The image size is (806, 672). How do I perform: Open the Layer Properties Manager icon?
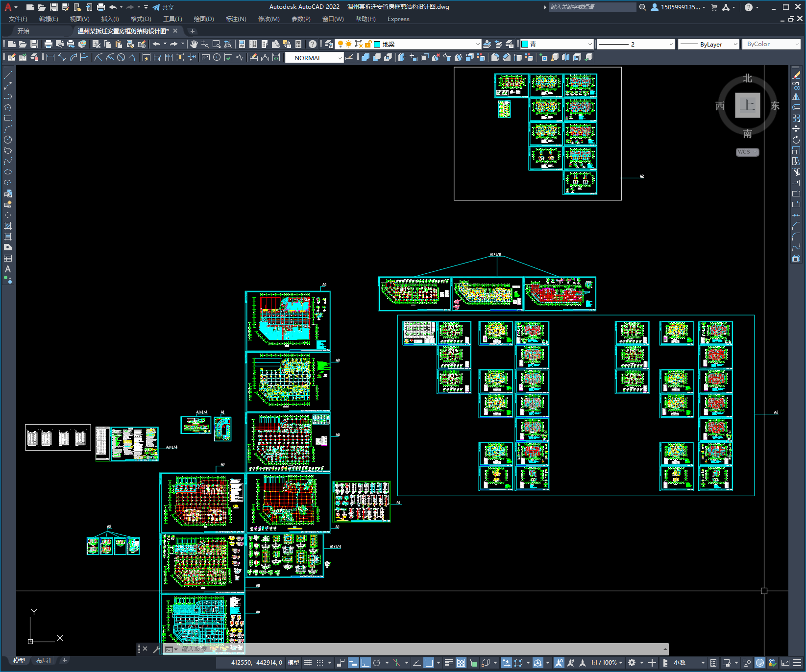coord(328,44)
